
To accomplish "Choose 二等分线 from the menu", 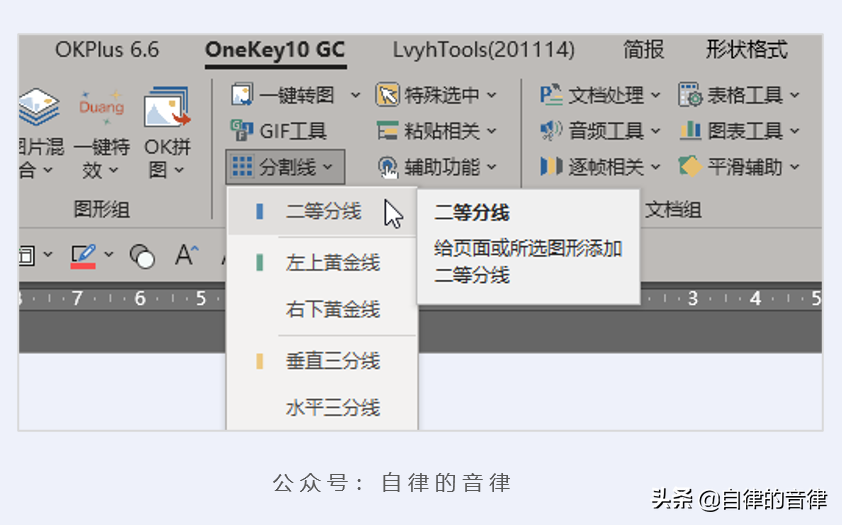I will click(x=322, y=212).
